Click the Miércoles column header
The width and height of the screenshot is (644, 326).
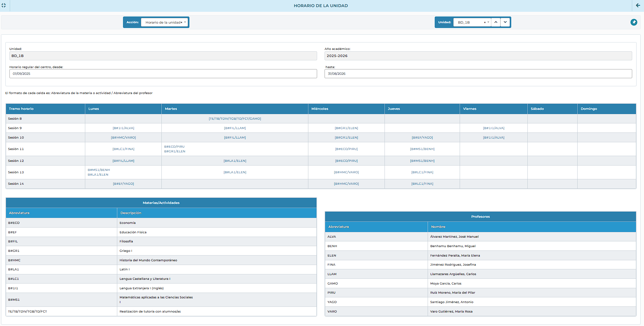(319, 109)
